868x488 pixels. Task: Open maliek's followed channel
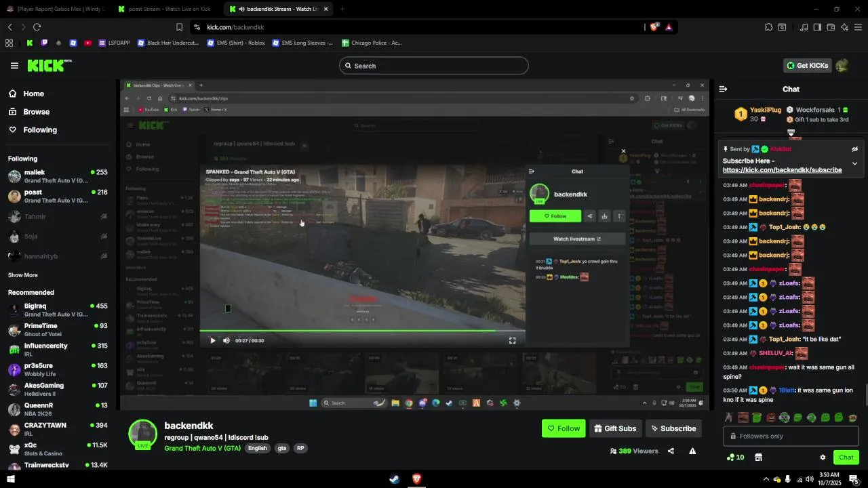pos(58,177)
